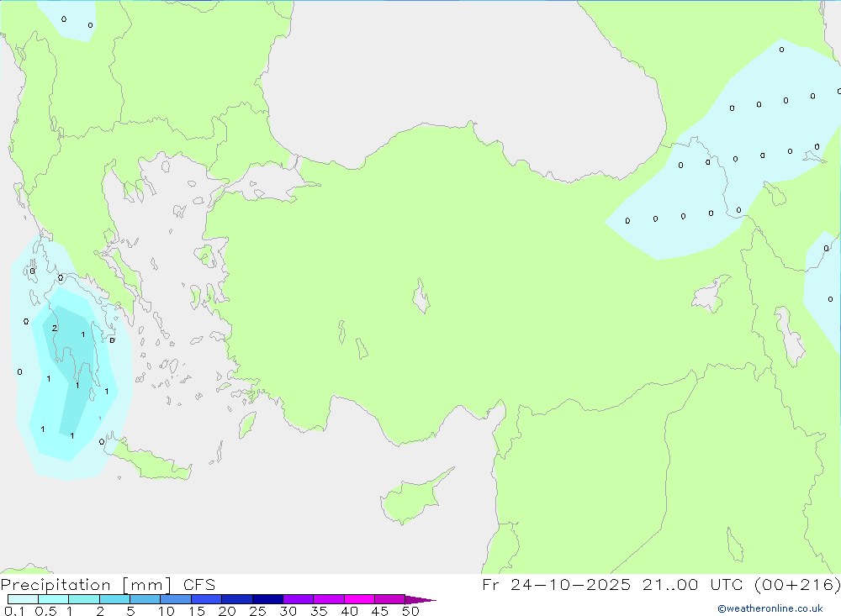
Task: Click the '25' legend scale label
Action: coord(258,611)
